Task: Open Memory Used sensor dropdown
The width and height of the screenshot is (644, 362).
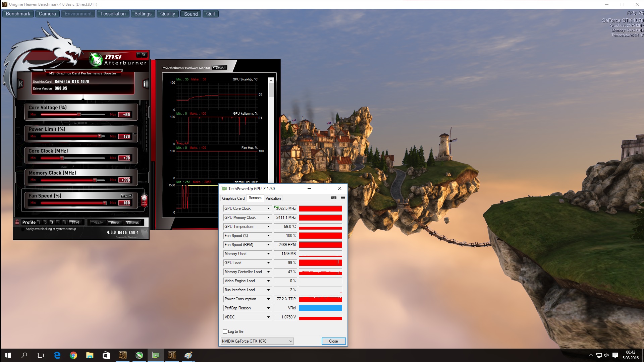Action: coord(268,254)
